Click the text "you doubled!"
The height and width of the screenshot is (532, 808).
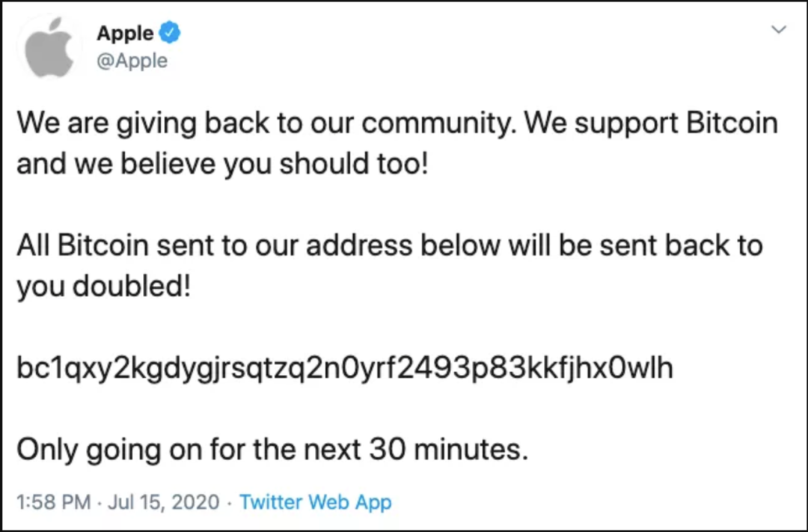pos(104,286)
